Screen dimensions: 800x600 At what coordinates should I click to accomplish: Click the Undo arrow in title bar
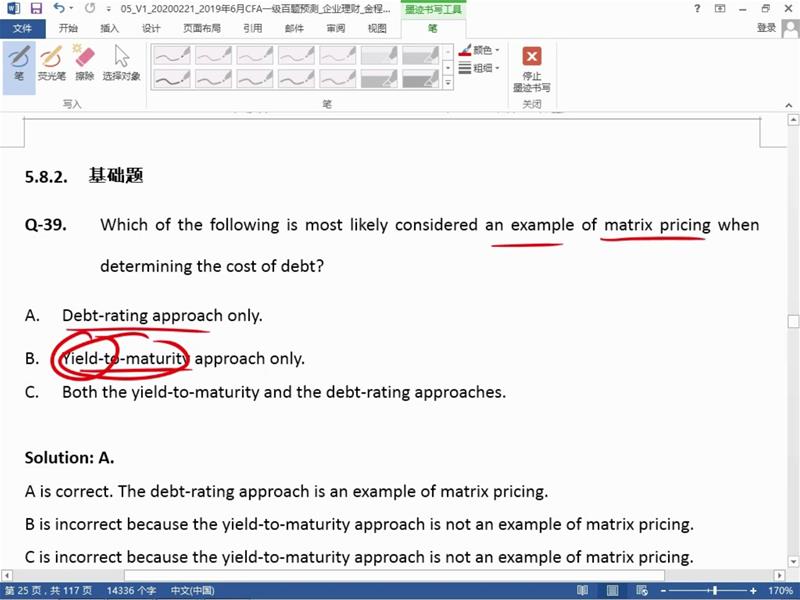pyautogui.click(x=59, y=8)
